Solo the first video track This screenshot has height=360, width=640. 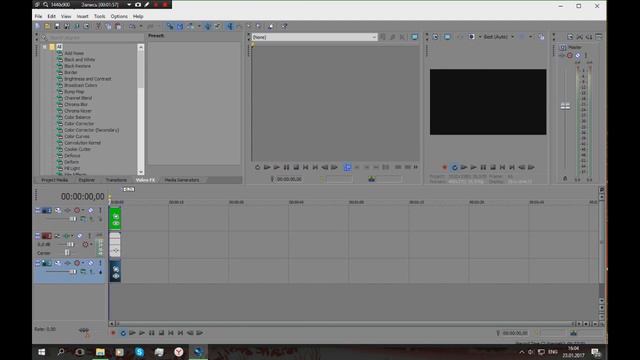(100, 210)
